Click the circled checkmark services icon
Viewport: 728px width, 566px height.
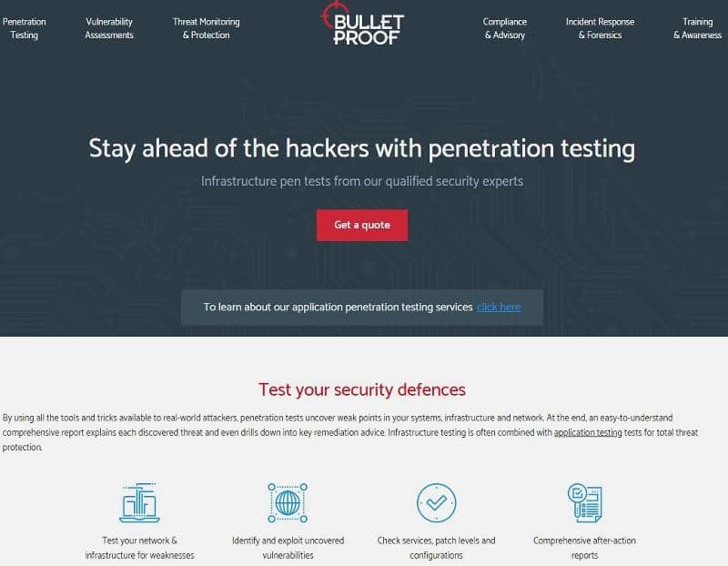tap(436, 502)
